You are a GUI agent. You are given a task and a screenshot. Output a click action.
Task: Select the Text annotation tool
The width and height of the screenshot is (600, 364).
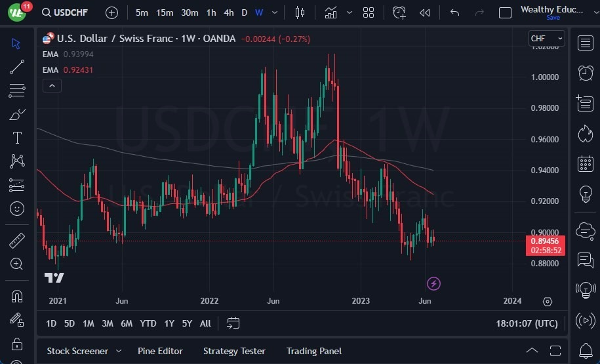coord(17,138)
